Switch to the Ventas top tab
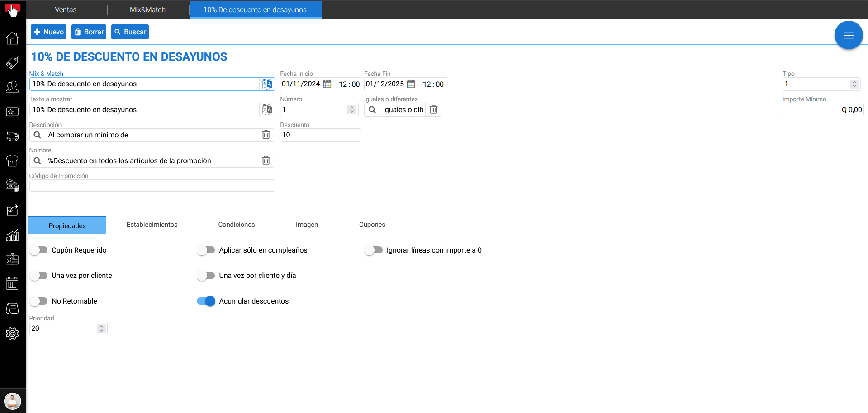Screen dimensions: 868x413 click(x=66, y=9)
